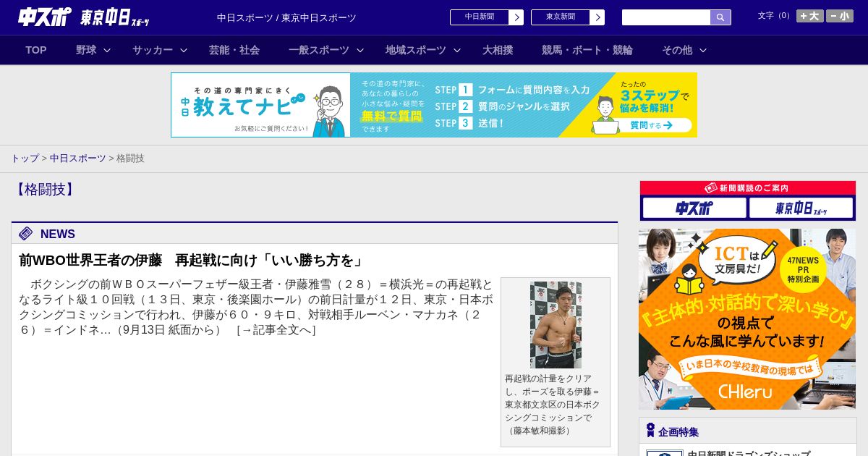Click the 東京中日スポーツ logo in header
The image size is (868, 456).
coord(115,17)
